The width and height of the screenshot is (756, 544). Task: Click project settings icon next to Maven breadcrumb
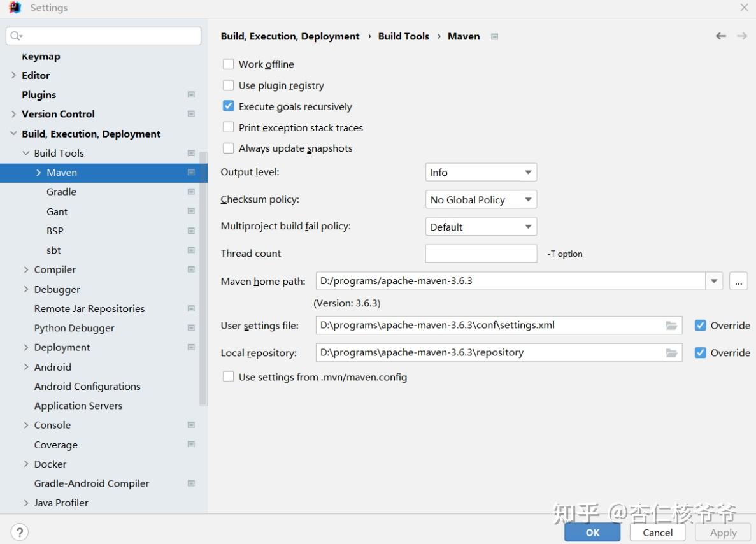495,37
